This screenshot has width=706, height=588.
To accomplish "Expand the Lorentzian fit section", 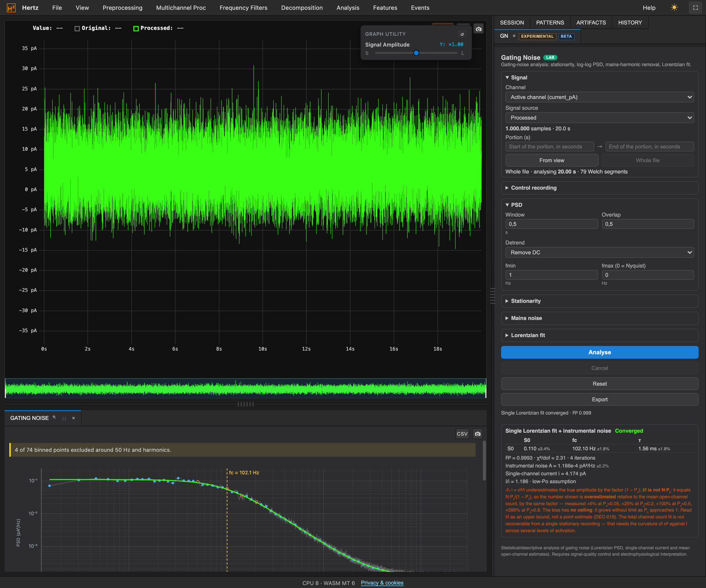I will [599, 335].
